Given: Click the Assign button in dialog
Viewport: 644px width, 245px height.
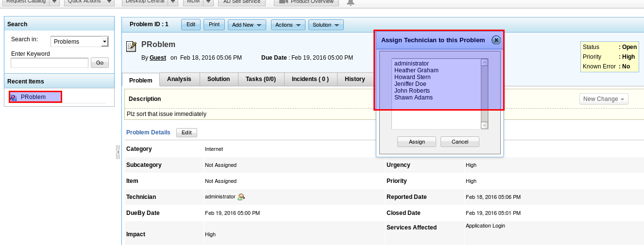Looking at the screenshot, I should [x=417, y=142].
